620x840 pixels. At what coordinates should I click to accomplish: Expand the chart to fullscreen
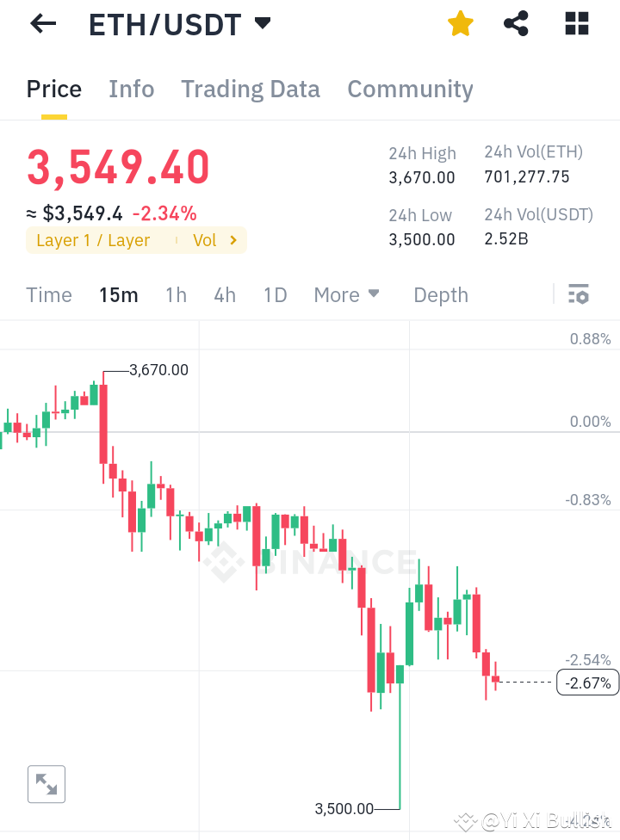(46, 783)
